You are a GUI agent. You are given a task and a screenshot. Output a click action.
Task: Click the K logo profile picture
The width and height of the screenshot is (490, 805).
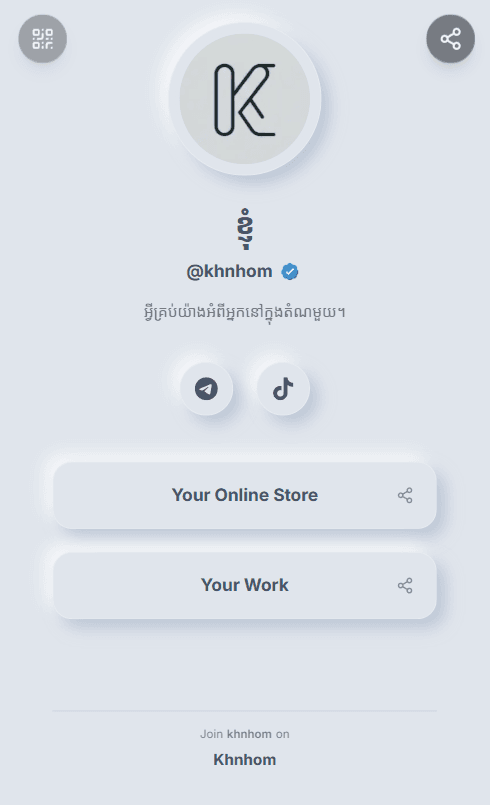click(x=245, y=99)
